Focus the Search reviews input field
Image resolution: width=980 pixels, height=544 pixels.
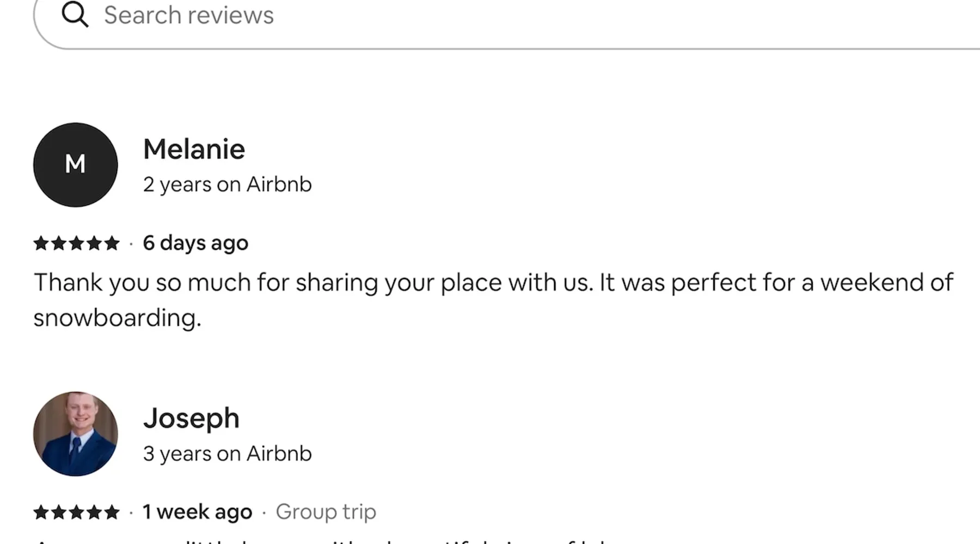[x=490, y=15]
